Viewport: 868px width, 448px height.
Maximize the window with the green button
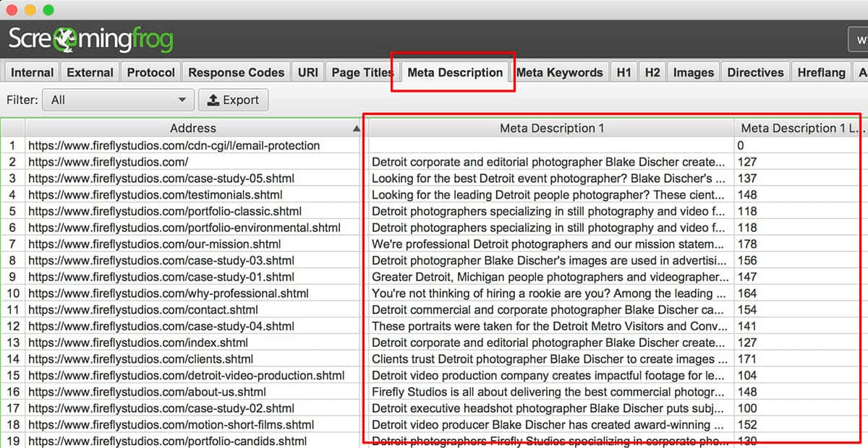(48, 10)
